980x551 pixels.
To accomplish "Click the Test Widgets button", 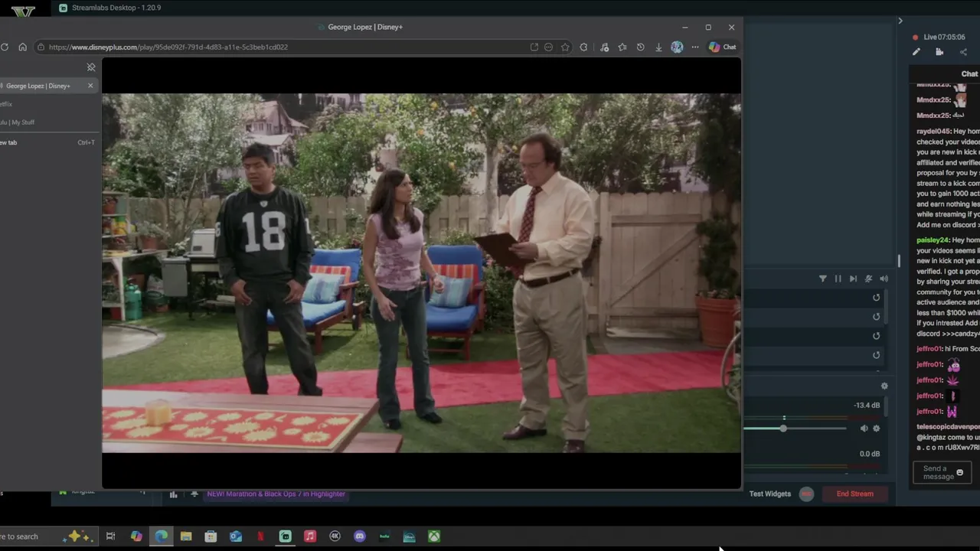I will click(x=769, y=494).
